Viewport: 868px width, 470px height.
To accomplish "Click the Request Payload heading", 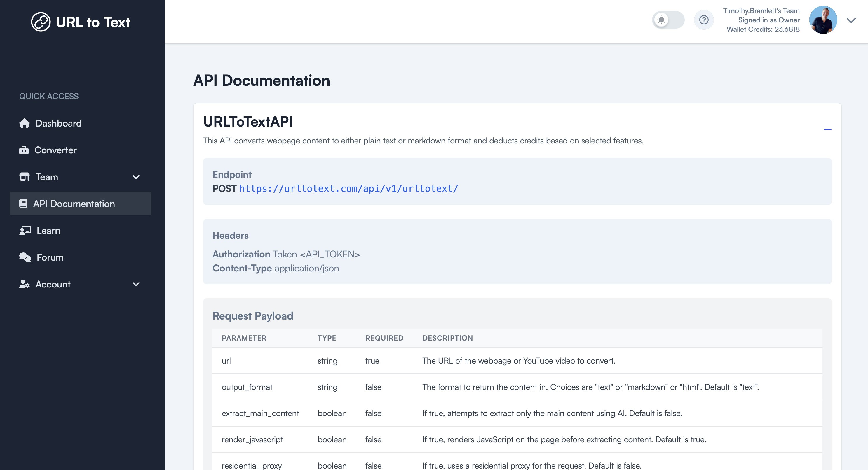I will tap(253, 316).
